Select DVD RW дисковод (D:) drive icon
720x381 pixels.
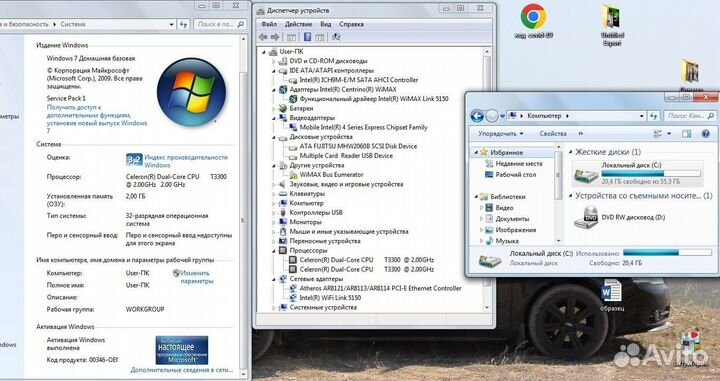[x=586, y=217]
